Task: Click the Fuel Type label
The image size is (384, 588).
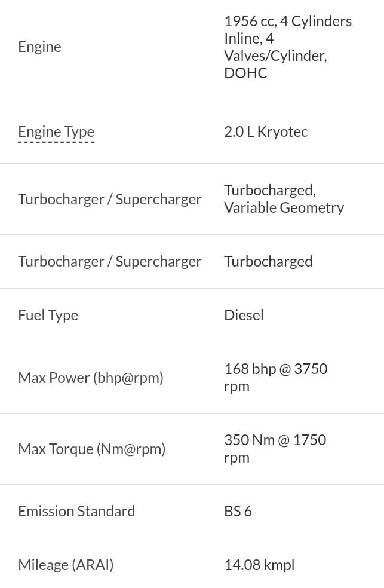Action: tap(48, 316)
